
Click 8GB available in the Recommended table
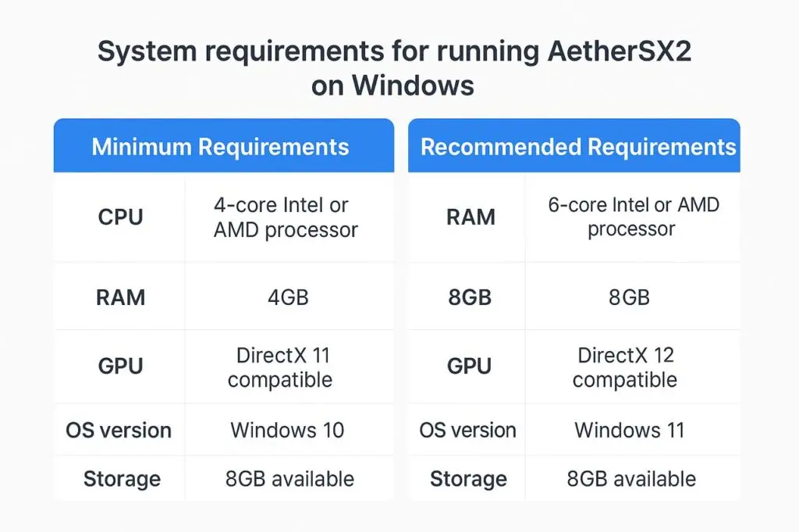pyautogui.click(x=632, y=478)
